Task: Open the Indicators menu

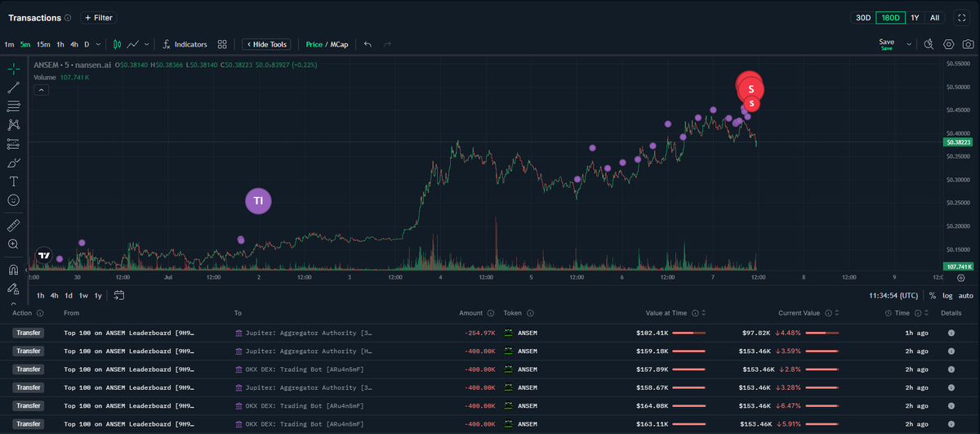Action: click(185, 44)
